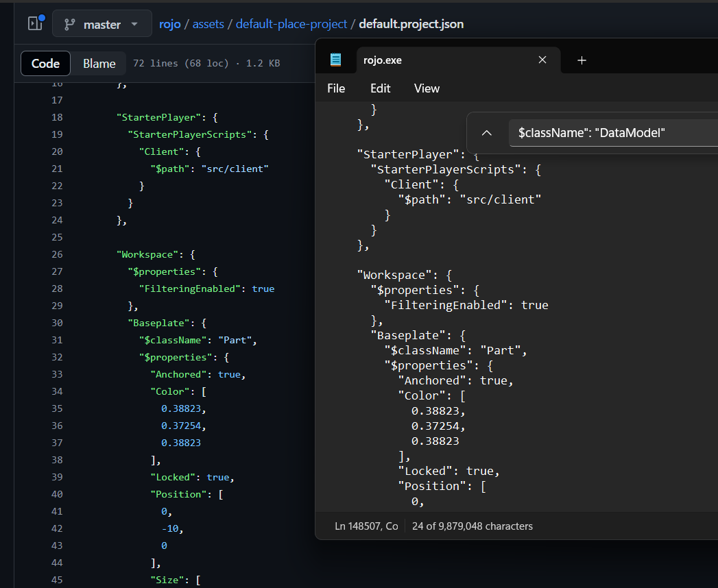Open the default-place-project breadcrumb link
Image resolution: width=718 pixels, height=588 pixels.
click(291, 23)
